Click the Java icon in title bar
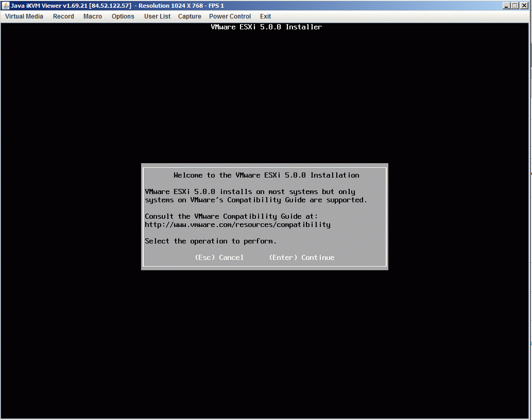 6,6
